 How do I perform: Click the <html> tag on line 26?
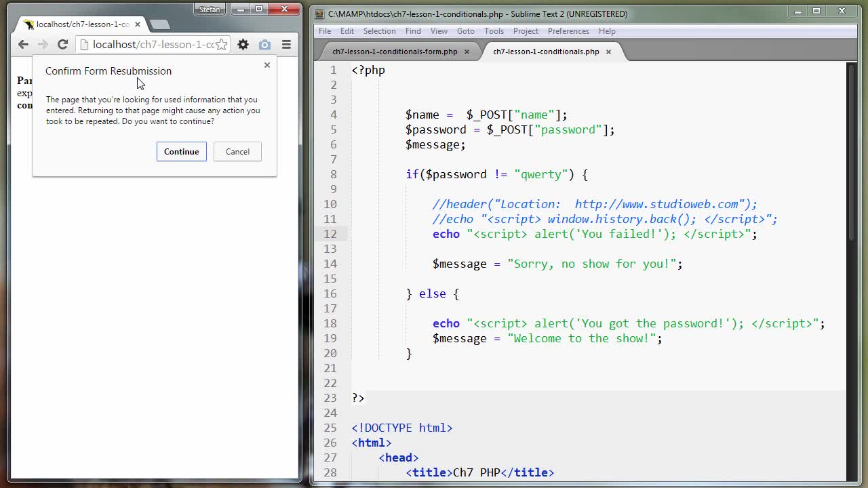point(371,443)
